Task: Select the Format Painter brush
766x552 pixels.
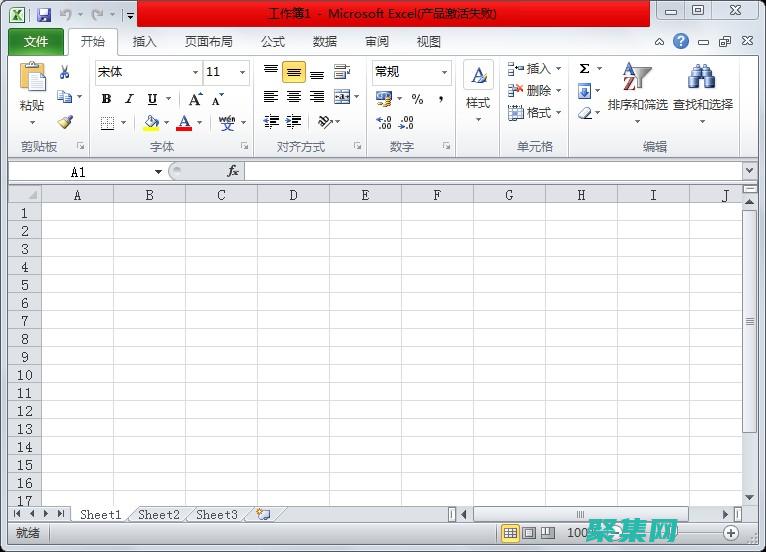Action: click(65, 122)
